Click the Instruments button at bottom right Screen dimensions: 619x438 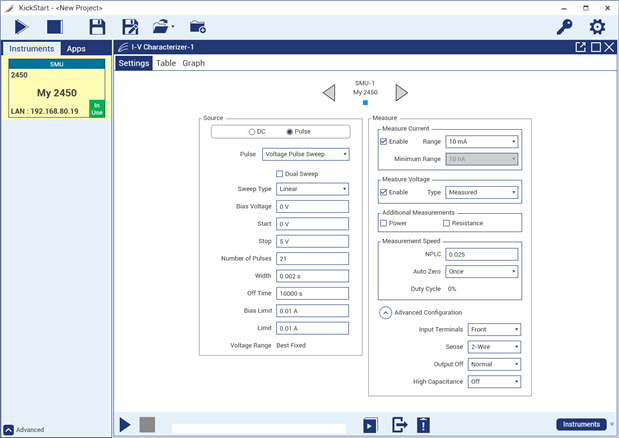(580, 424)
